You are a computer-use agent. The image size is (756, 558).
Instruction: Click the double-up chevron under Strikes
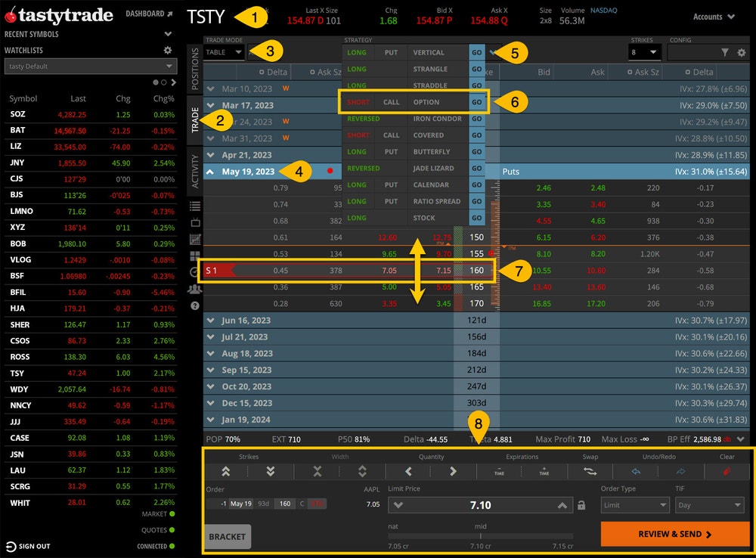click(225, 470)
